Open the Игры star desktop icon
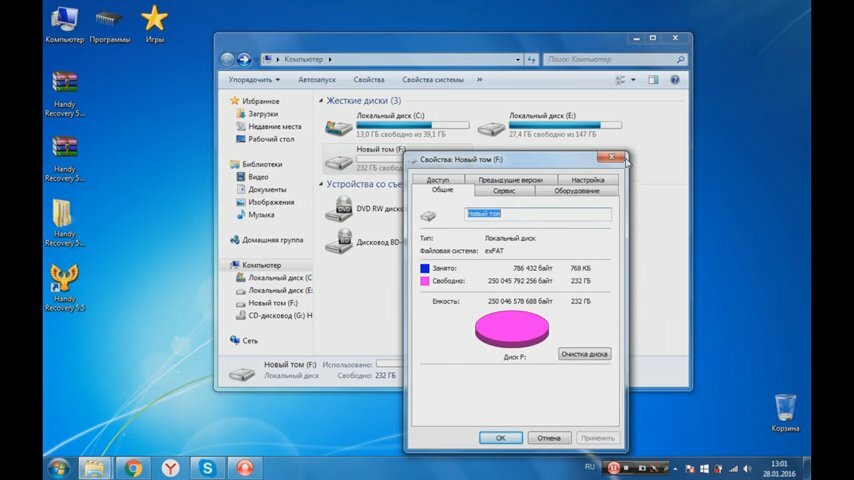The height and width of the screenshot is (480, 854). (155, 25)
